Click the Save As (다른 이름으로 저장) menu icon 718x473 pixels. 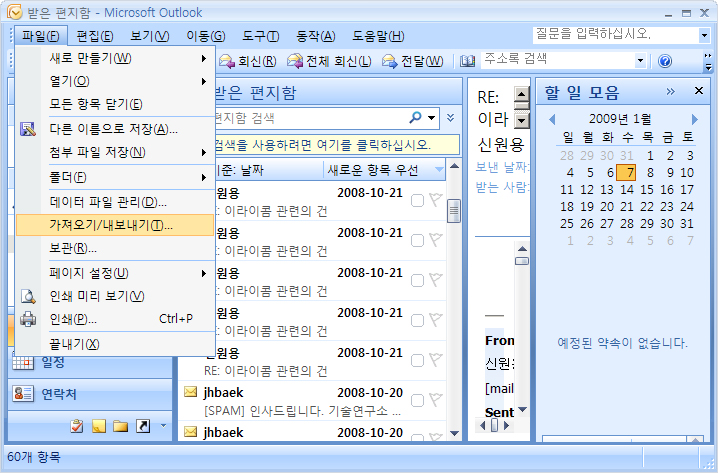coord(28,129)
